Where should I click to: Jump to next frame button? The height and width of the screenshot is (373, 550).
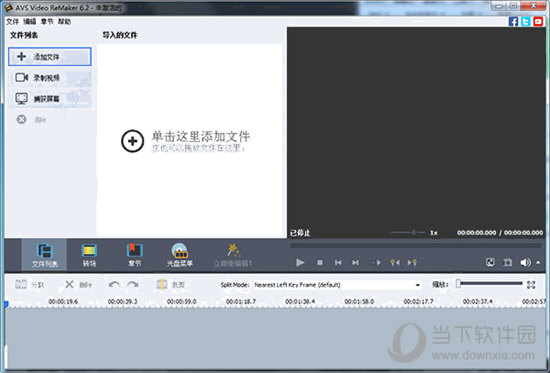click(x=355, y=262)
